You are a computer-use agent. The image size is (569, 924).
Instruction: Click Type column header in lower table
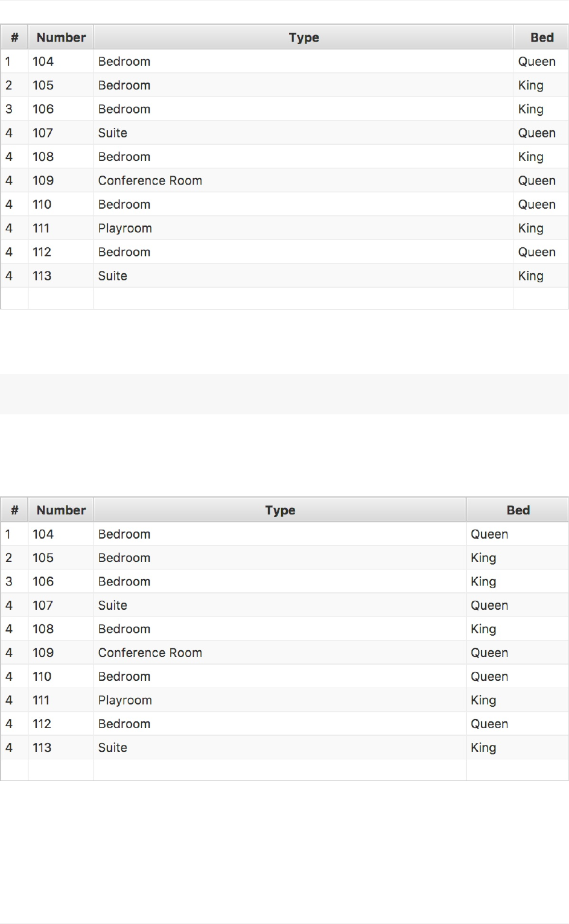pyautogui.click(x=280, y=510)
